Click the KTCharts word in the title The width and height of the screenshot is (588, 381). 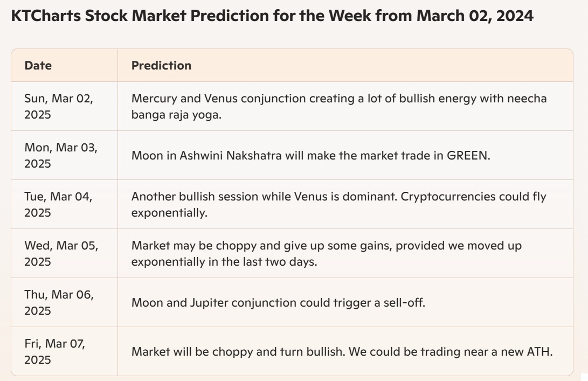coord(46,16)
